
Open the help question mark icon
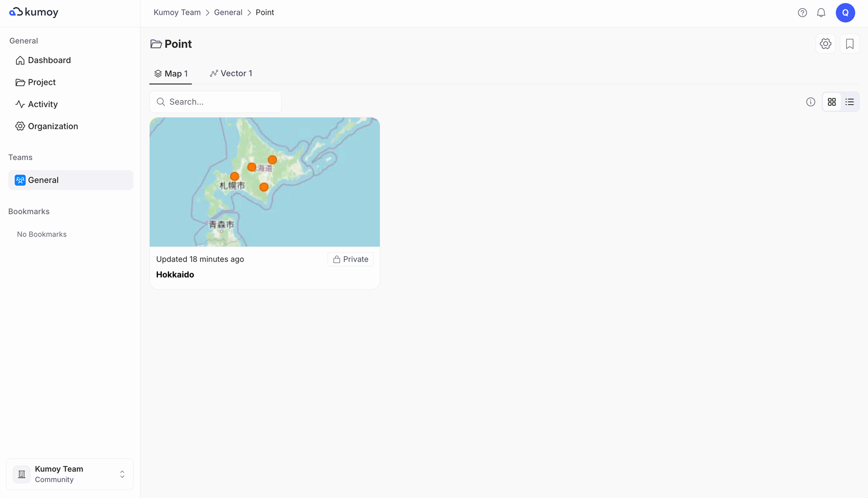click(x=802, y=13)
